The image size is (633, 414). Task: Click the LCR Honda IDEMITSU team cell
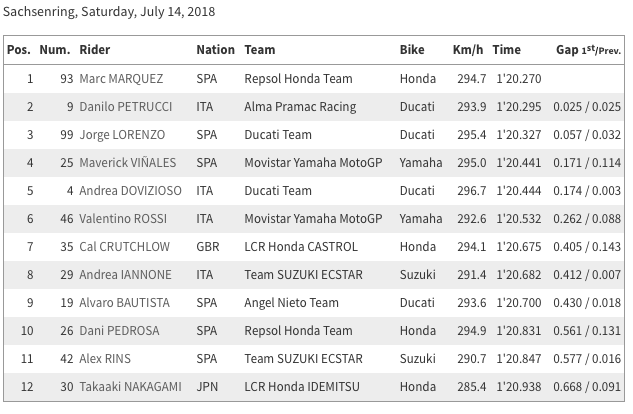coord(304,386)
